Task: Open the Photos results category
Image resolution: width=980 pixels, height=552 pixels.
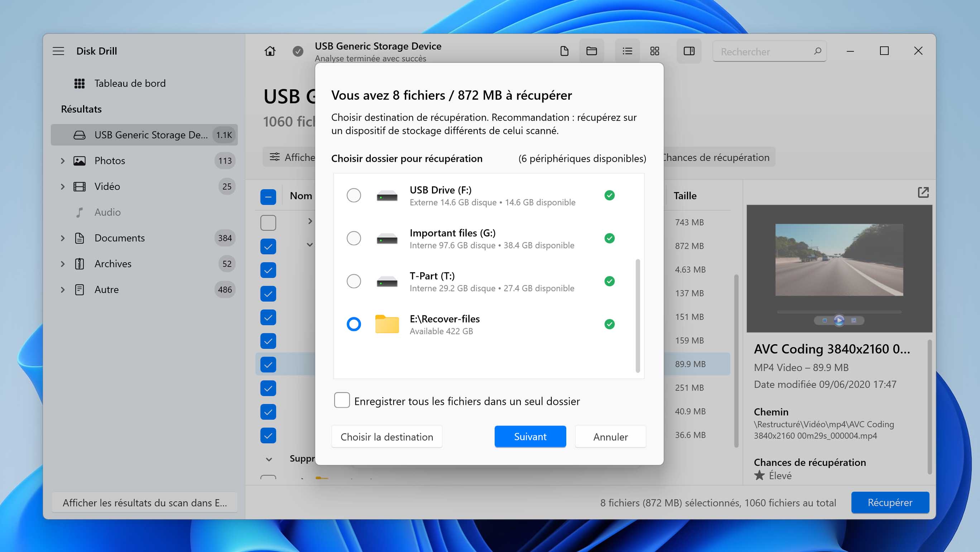Action: point(144,161)
